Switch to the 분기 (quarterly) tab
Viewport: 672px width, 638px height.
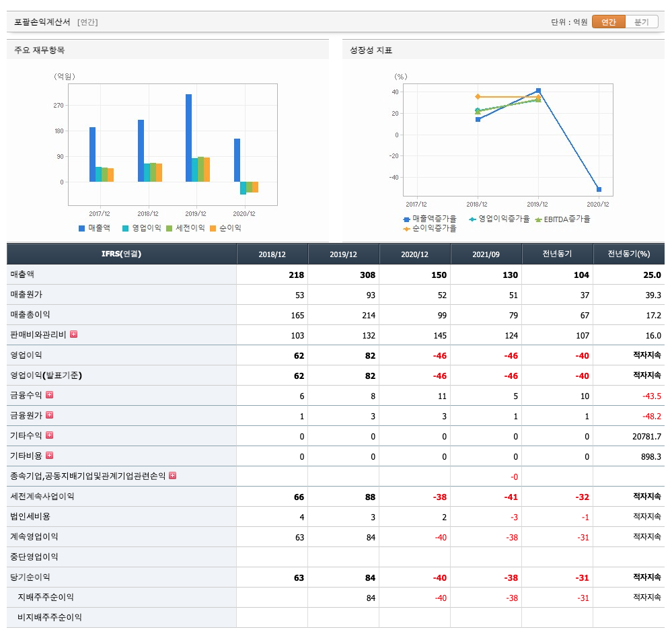point(642,22)
